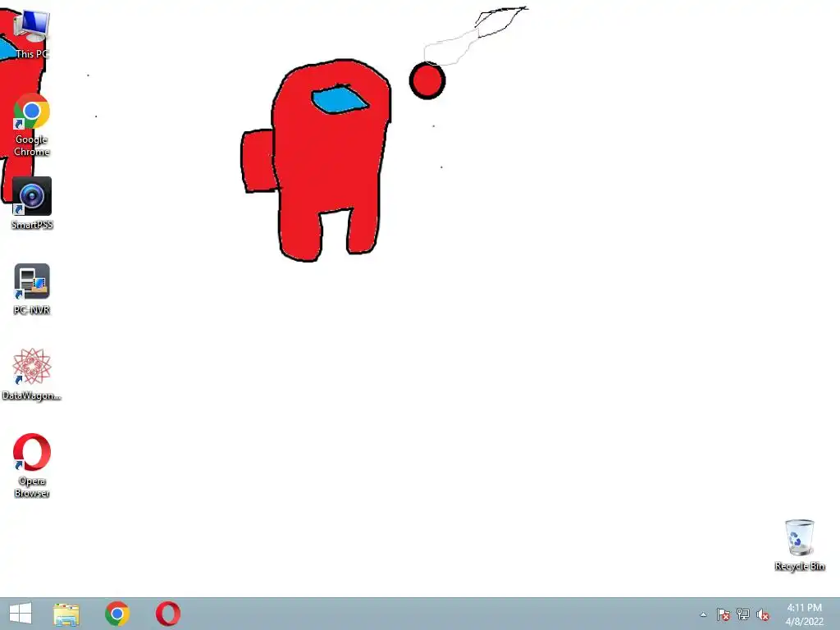The image size is (840, 630).
Task: Open Action Center flag icon in tray
Action: [724, 614]
